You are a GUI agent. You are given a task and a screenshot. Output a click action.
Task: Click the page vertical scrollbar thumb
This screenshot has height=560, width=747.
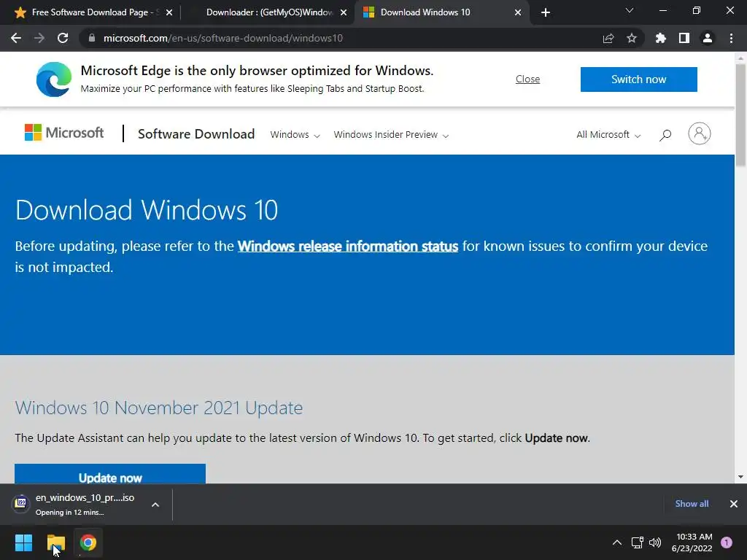[740, 114]
